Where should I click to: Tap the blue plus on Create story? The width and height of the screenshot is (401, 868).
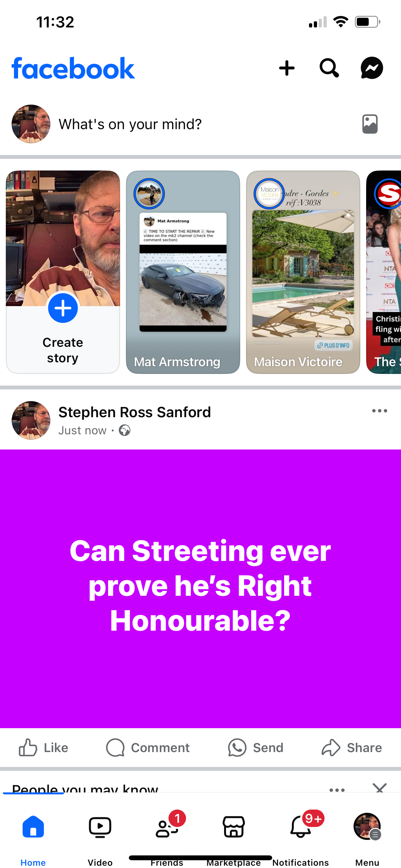point(63,308)
